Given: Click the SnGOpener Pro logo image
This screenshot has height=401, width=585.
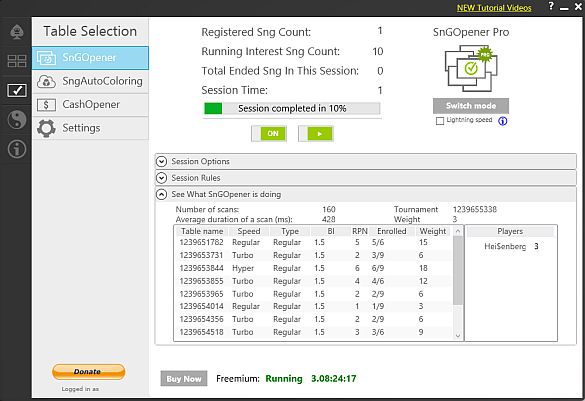Looking at the screenshot, I should pos(471,69).
